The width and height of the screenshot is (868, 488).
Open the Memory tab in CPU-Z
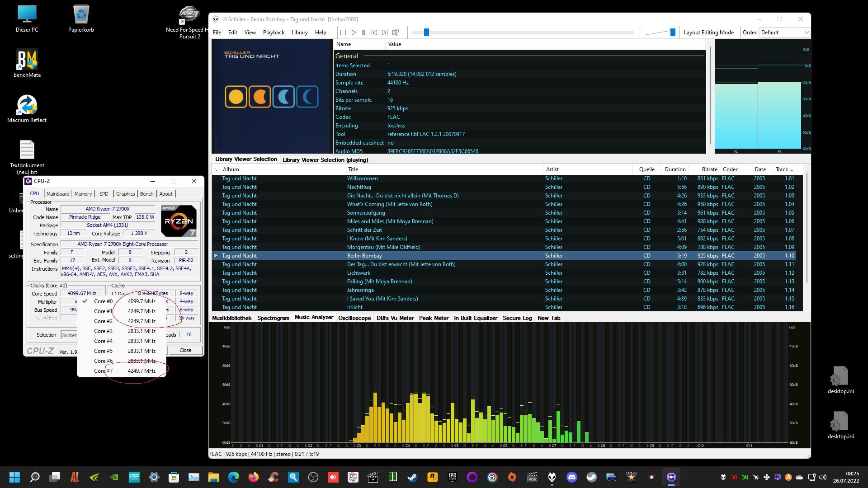[x=83, y=194]
